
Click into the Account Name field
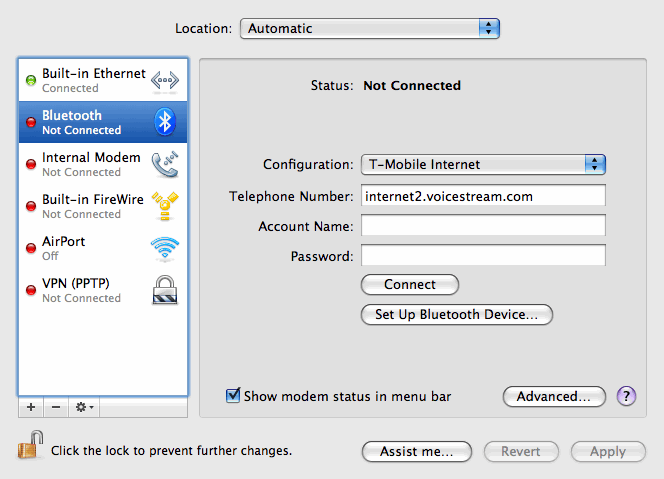point(483,226)
